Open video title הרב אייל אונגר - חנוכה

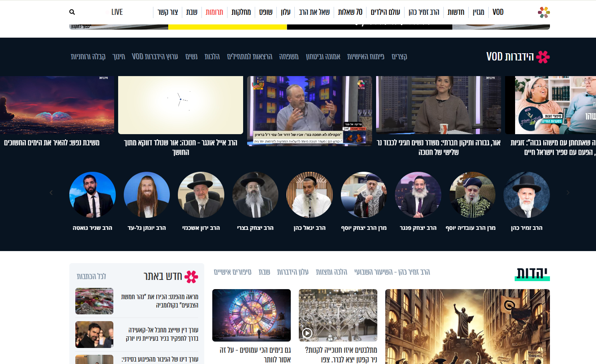click(181, 147)
